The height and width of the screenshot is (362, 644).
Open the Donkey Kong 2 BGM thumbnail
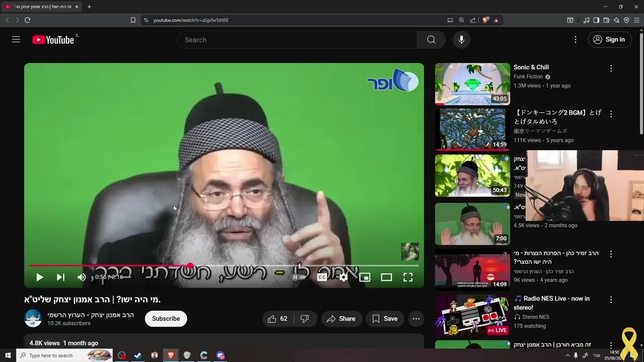click(x=472, y=129)
